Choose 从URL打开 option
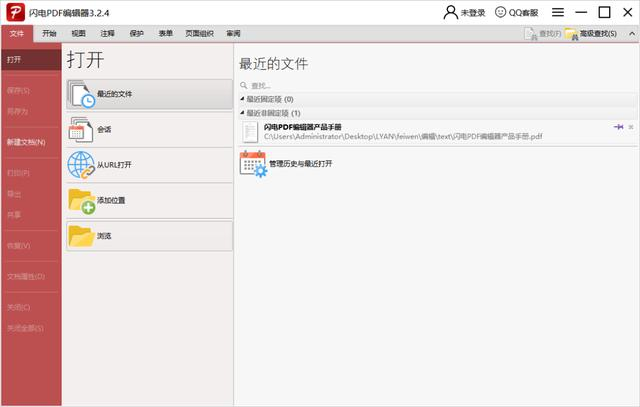Image resolution: width=640 pixels, height=407 pixels. coord(149,165)
